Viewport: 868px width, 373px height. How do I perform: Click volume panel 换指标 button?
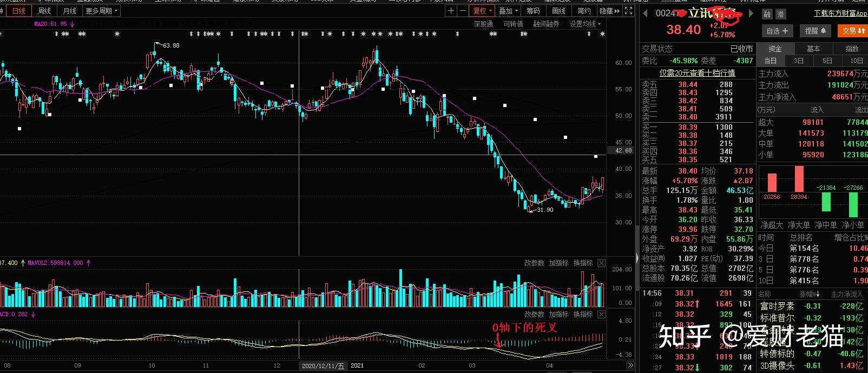point(583,263)
